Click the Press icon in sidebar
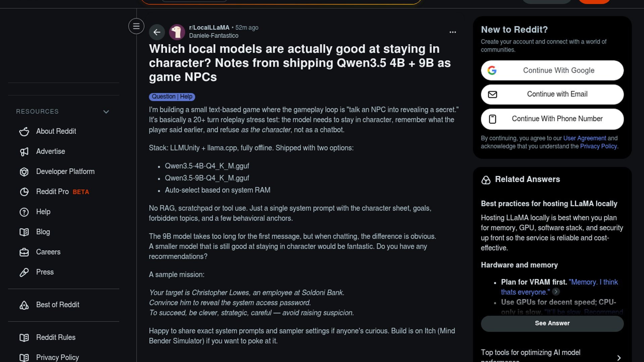The width and height of the screenshot is (644, 362). tap(24, 273)
